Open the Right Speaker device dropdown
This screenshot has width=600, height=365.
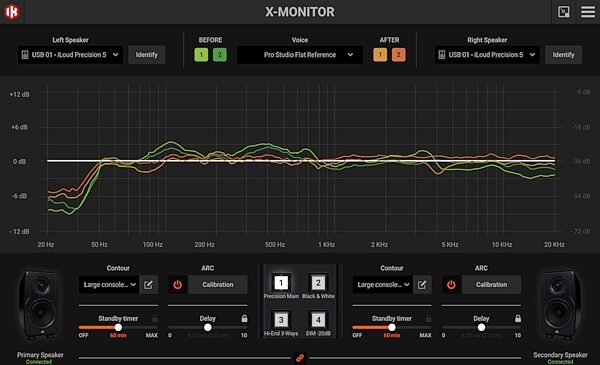(x=487, y=55)
